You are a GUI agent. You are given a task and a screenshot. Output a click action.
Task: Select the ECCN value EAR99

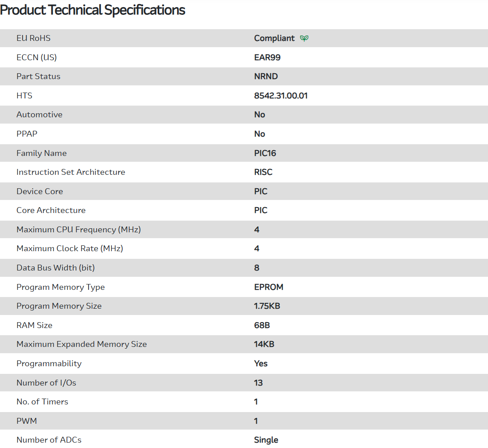coord(267,58)
